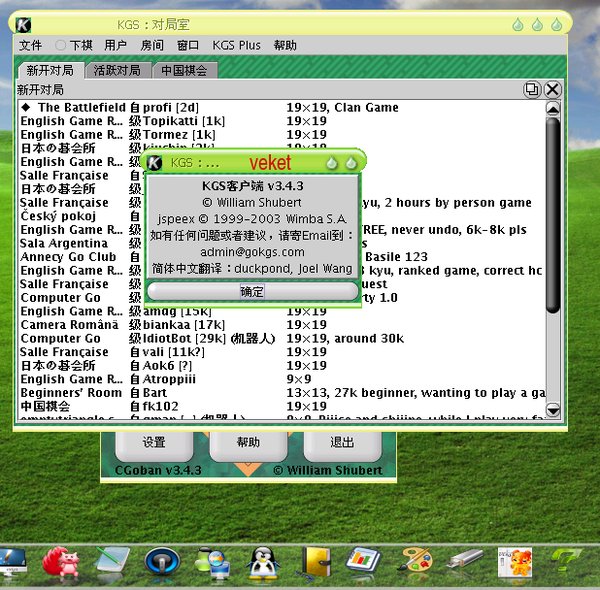Switch to the 活跃对局 tab
This screenshot has height=590, width=600.
[117, 70]
